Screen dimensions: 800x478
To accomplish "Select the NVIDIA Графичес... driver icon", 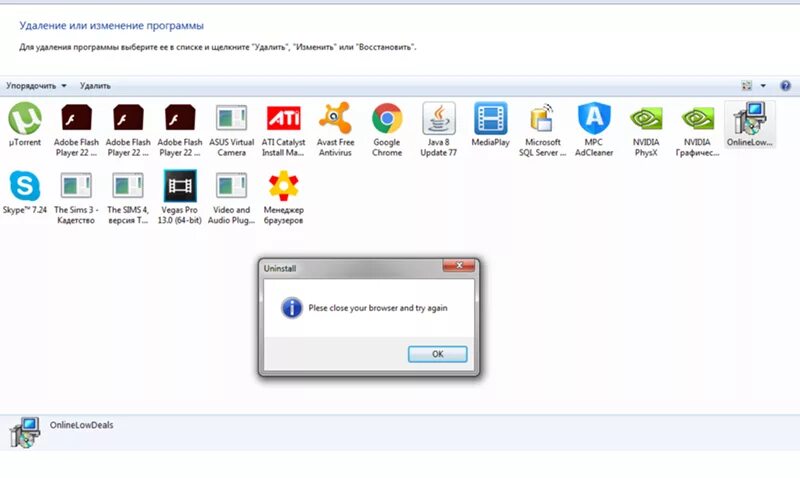I will [x=697, y=118].
